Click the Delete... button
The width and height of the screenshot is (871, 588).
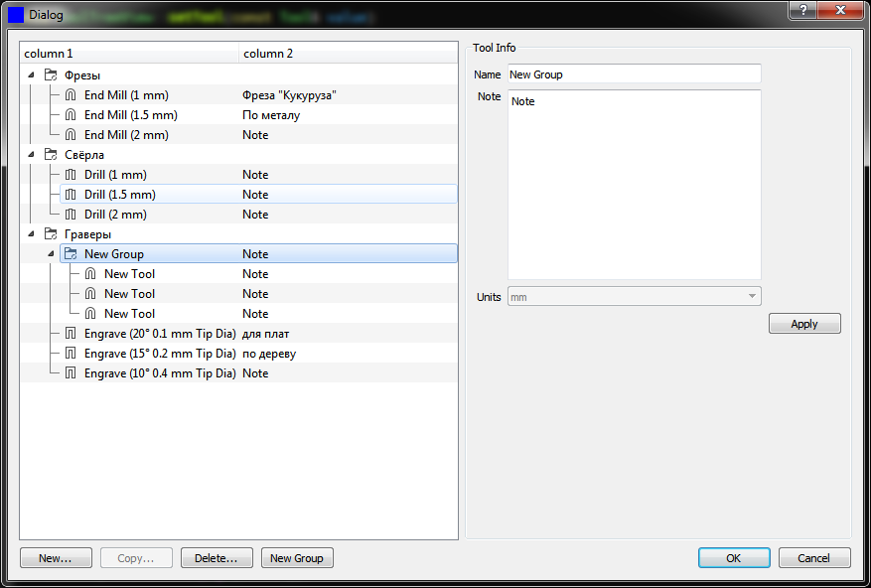tap(217, 558)
